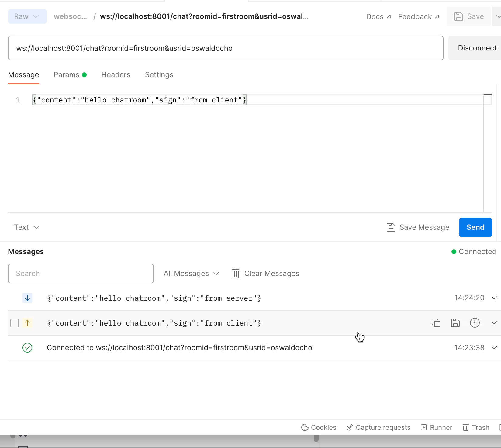Open Trash in the bottom bar
501x448 pixels.
(476, 427)
